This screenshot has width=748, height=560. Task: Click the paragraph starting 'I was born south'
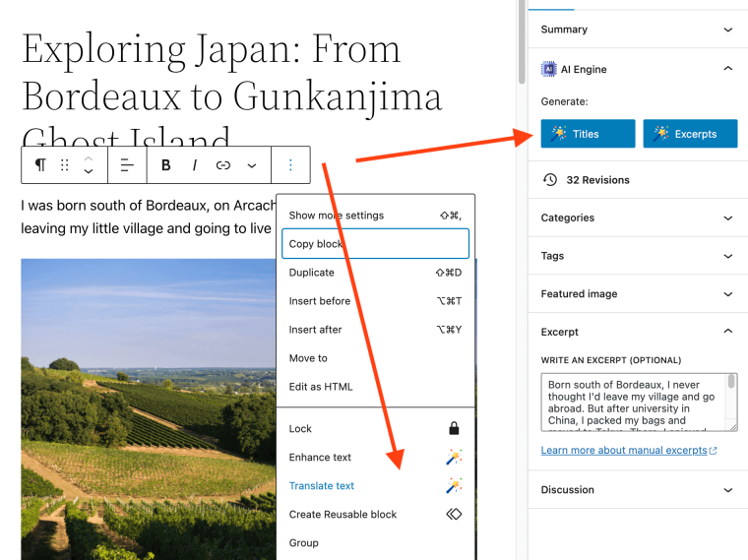pos(148,218)
